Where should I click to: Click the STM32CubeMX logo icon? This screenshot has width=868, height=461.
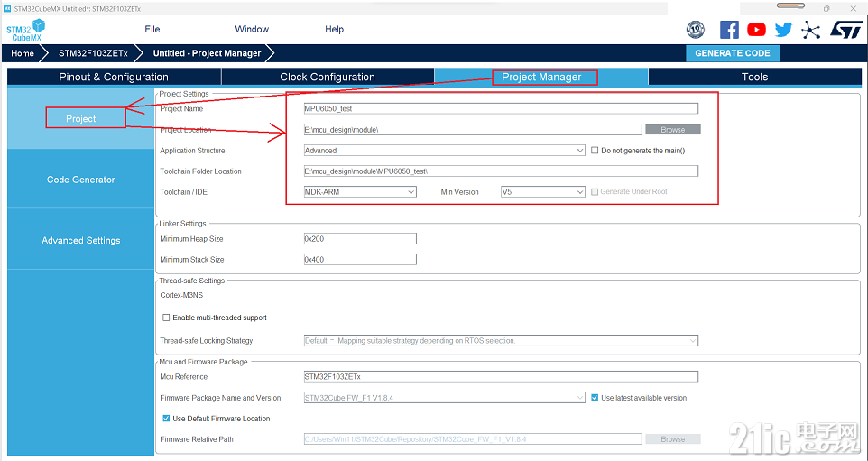pos(25,30)
